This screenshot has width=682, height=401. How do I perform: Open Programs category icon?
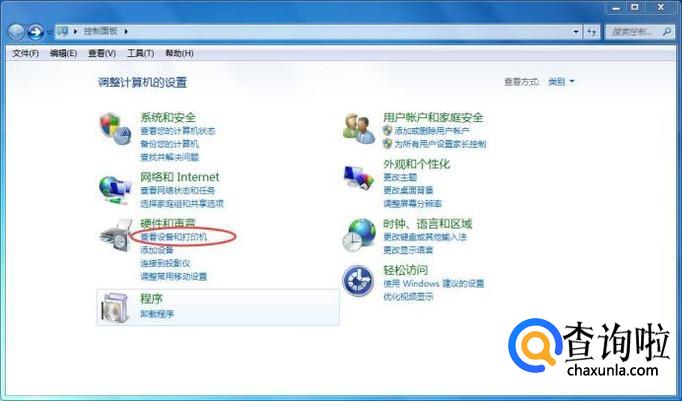click(115, 307)
